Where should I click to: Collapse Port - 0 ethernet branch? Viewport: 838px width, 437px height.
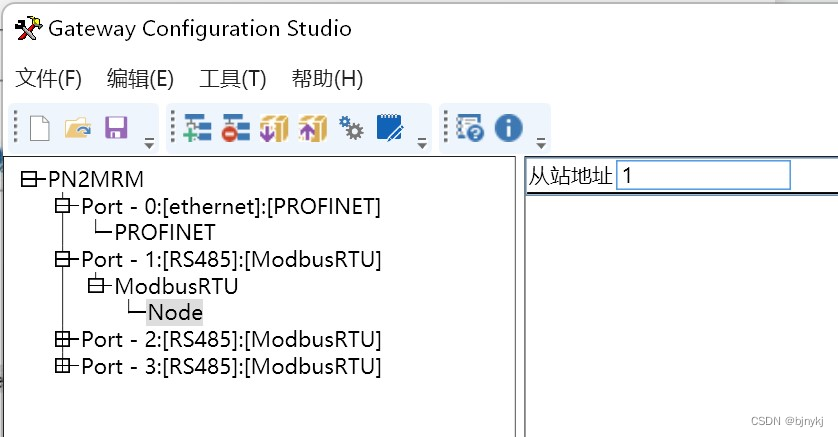[x=63, y=206]
